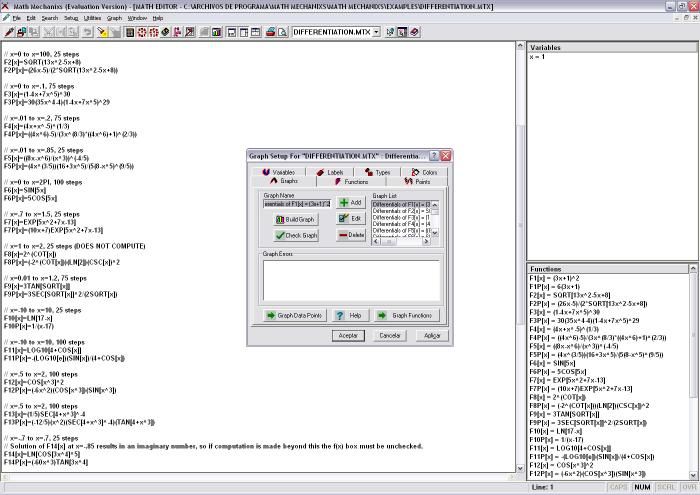Click the Graph Data Points button
Screen dimensions: 700x495
(x=295, y=315)
